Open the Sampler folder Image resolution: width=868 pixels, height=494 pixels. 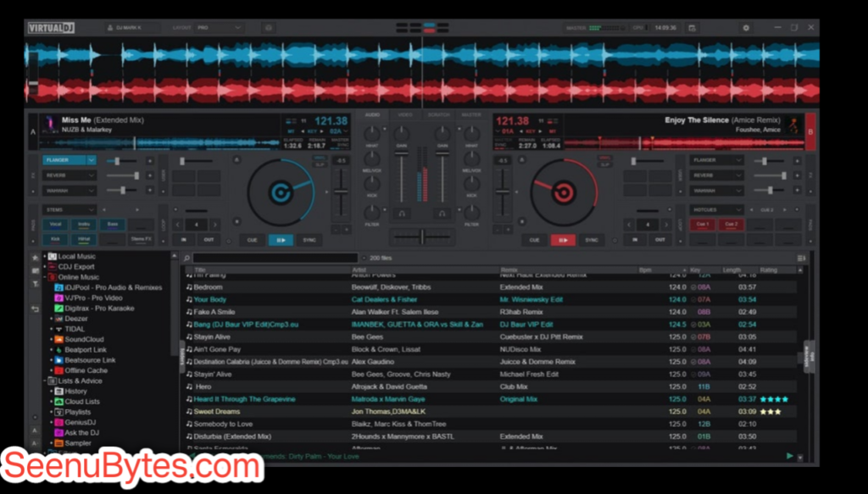coord(77,443)
